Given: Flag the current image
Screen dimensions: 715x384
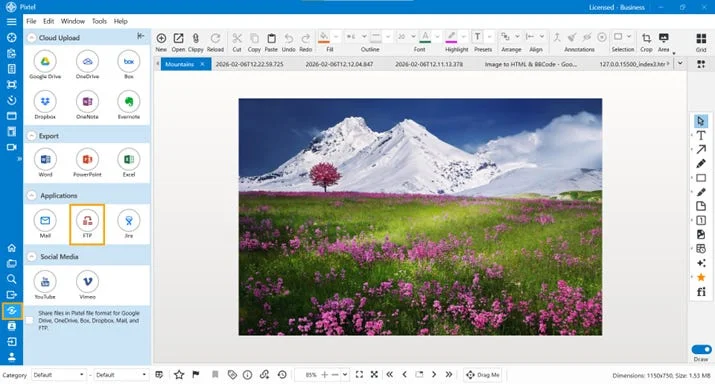Looking at the screenshot, I should pyautogui.click(x=196, y=374).
